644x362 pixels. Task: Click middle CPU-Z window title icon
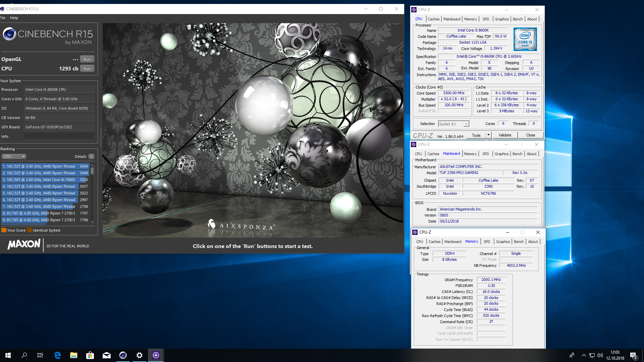pyautogui.click(x=414, y=144)
